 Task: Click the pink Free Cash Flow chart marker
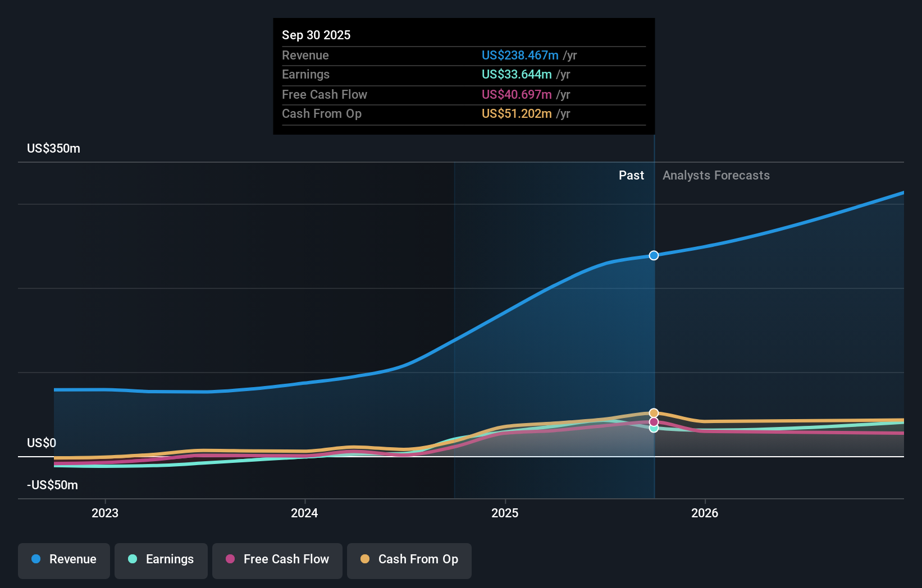click(x=653, y=421)
